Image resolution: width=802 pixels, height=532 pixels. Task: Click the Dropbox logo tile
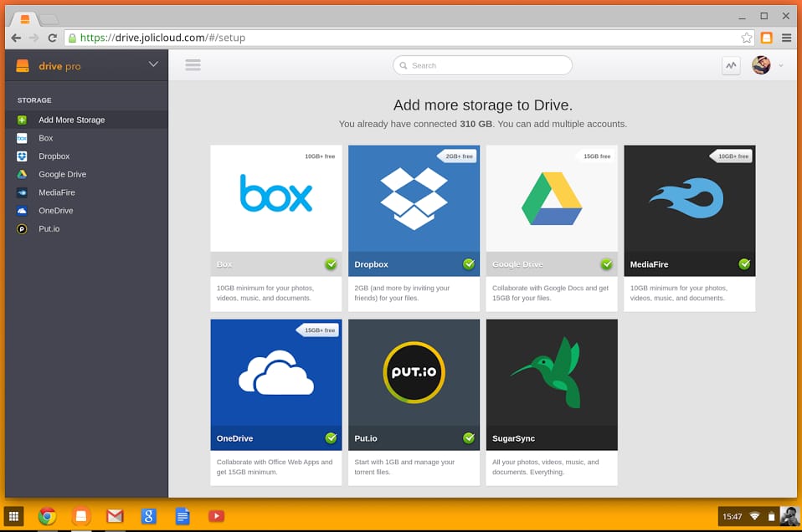click(414, 198)
